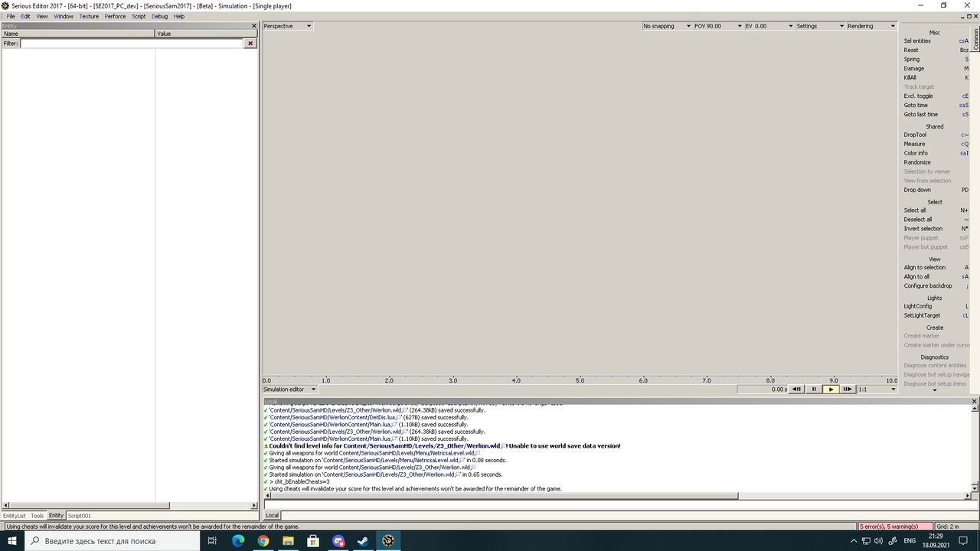Open the FOV 90.00 dropdown
The image size is (980, 551).
717,26
